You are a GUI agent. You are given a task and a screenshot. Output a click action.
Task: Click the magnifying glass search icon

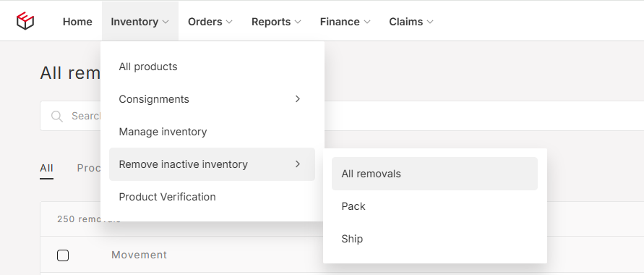point(56,116)
